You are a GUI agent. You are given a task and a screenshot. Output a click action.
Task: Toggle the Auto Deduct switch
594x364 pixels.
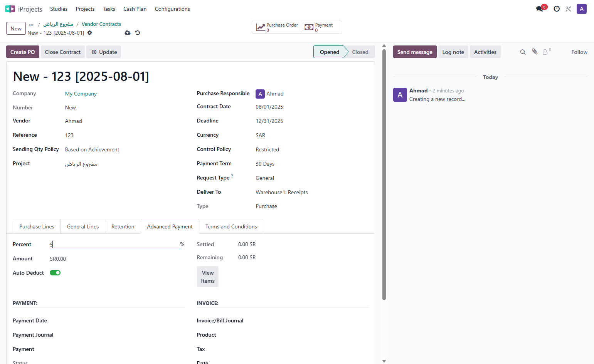pos(55,273)
